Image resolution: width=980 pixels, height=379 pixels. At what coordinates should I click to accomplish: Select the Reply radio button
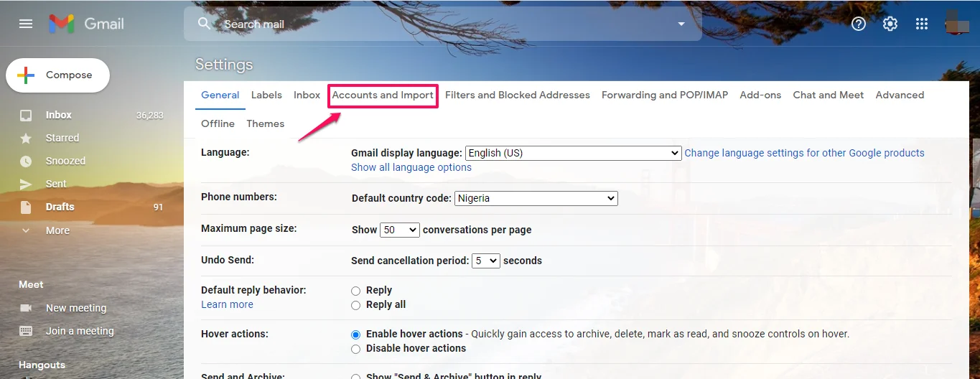click(x=355, y=291)
